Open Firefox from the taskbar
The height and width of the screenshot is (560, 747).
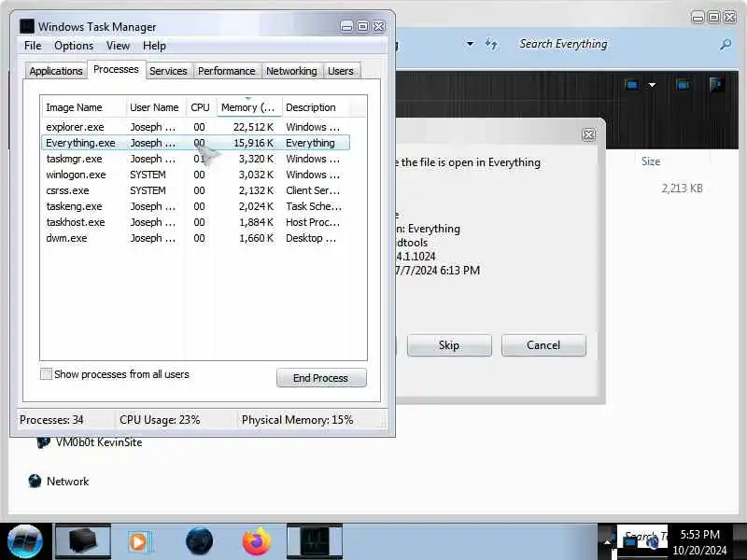click(256, 541)
